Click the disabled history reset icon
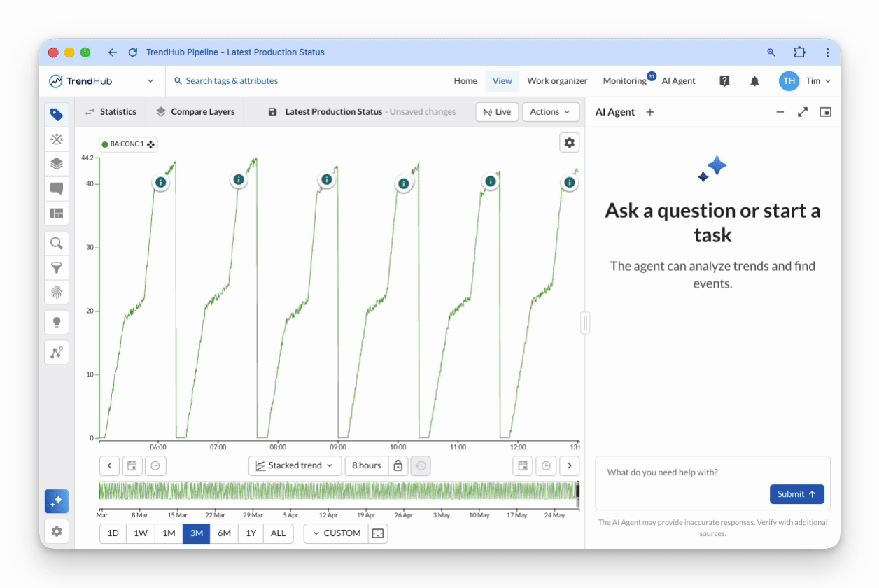879x588 pixels. pos(421,465)
